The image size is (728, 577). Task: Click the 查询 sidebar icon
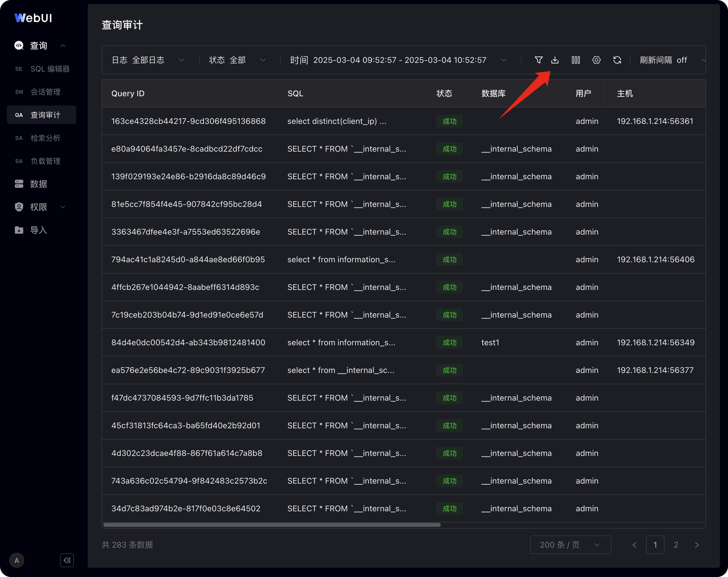click(19, 45)
